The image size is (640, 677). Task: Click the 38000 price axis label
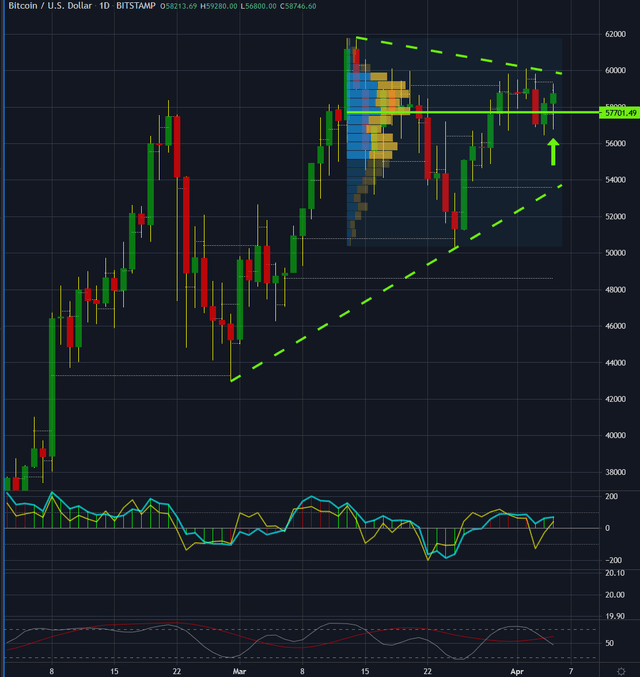pos(615,472)
